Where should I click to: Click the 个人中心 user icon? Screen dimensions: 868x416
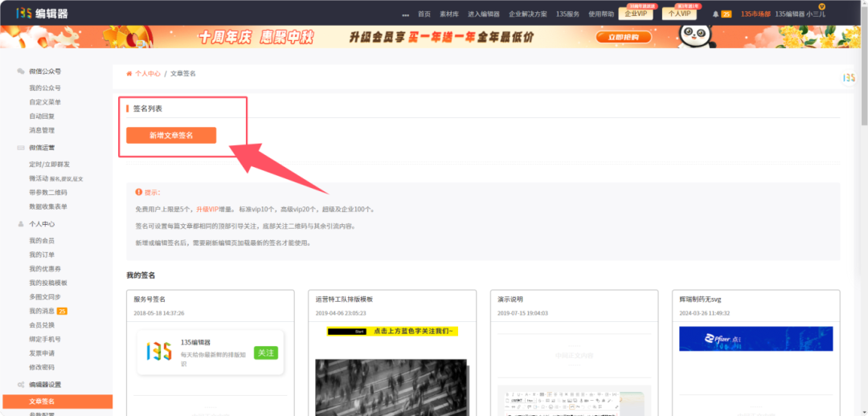(21, 224)
